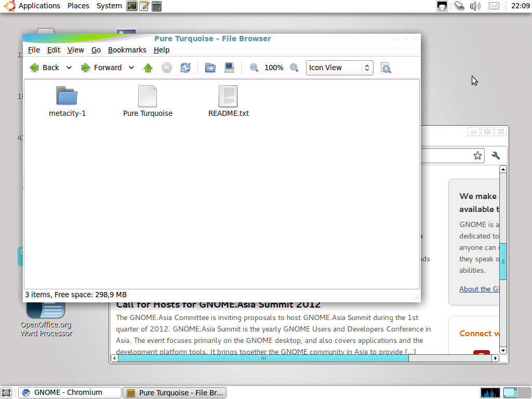Select the metacity-1 folder icon
This screenshot has width=532, height=399.
pos(67,96)
